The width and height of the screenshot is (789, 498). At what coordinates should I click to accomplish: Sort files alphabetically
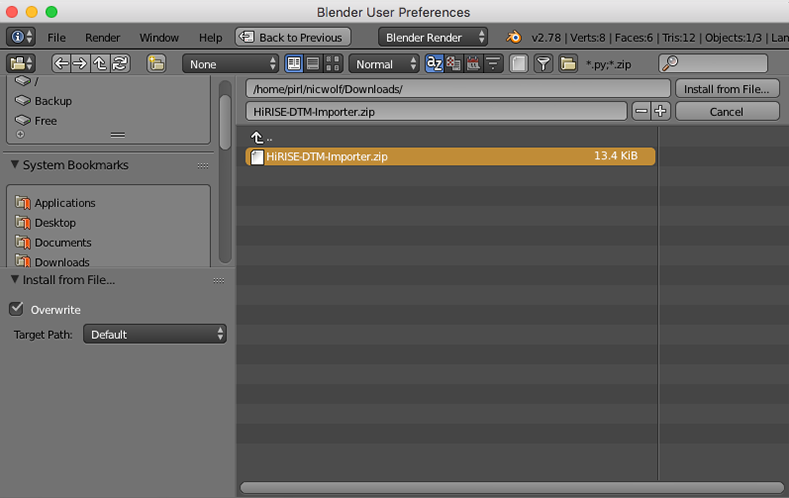pos(434,63)
